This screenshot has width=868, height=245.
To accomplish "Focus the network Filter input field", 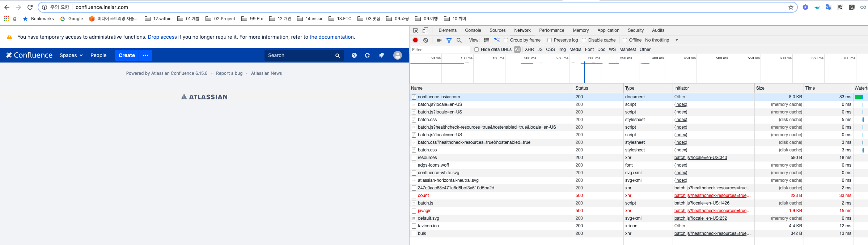I will point(440,50).
